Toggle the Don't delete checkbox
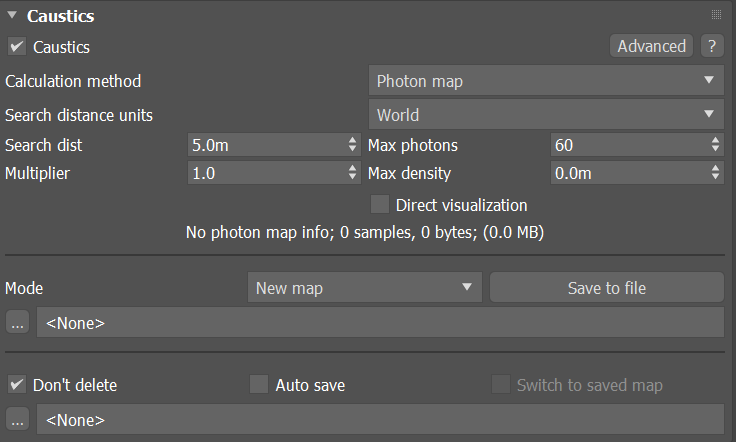The width and height of the screenshot is (736, 442). [x=17, y=385]
